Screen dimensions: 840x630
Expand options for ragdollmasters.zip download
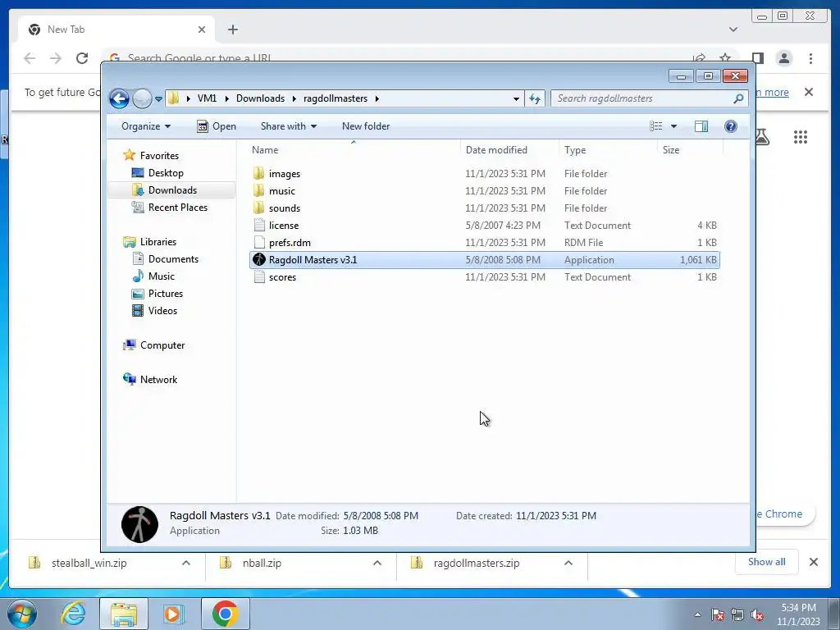point(568,563)
